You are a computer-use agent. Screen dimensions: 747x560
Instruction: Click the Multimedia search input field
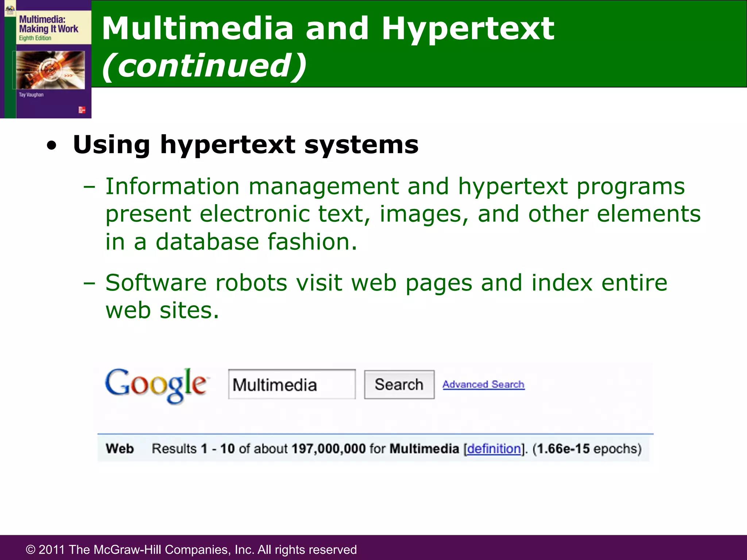tap(292, 384)
